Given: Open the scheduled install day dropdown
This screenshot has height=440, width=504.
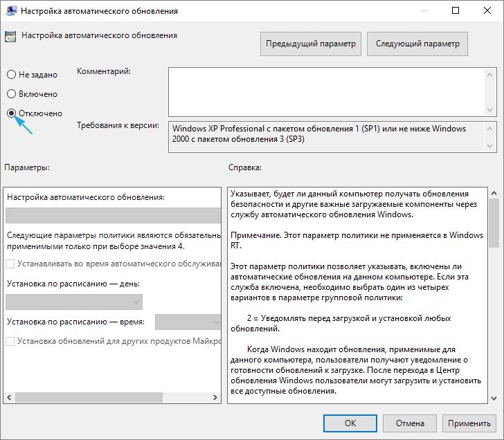Looking at the screenshot, I should click(x=74, y=302).
